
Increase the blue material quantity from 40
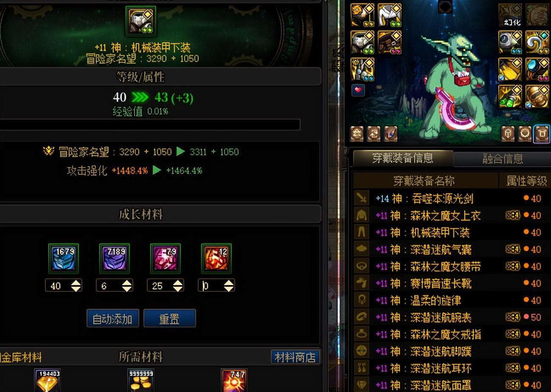coord(76,283)
